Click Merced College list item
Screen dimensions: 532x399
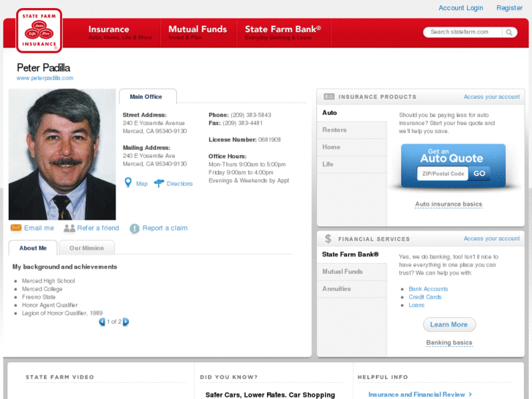point(42,289)
